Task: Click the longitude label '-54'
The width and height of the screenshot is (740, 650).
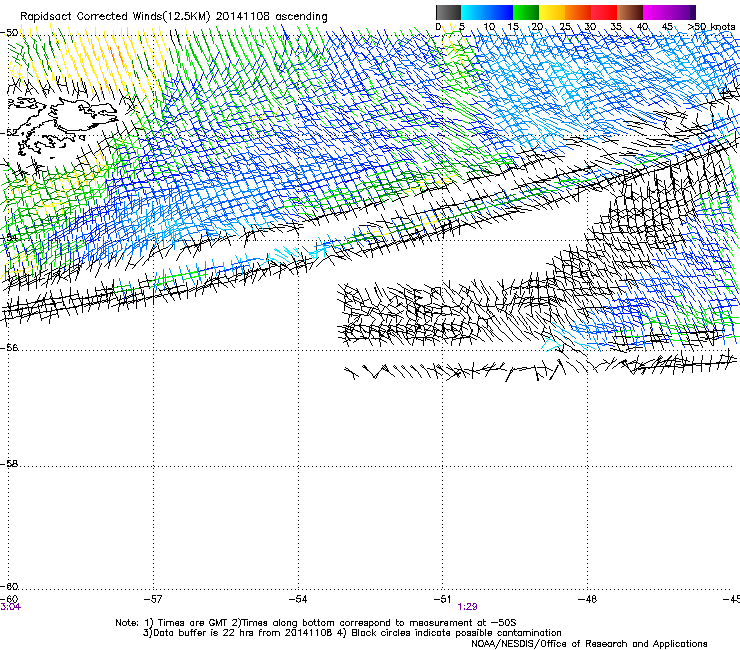Action: pyautogui.click(x=298, y=599)
